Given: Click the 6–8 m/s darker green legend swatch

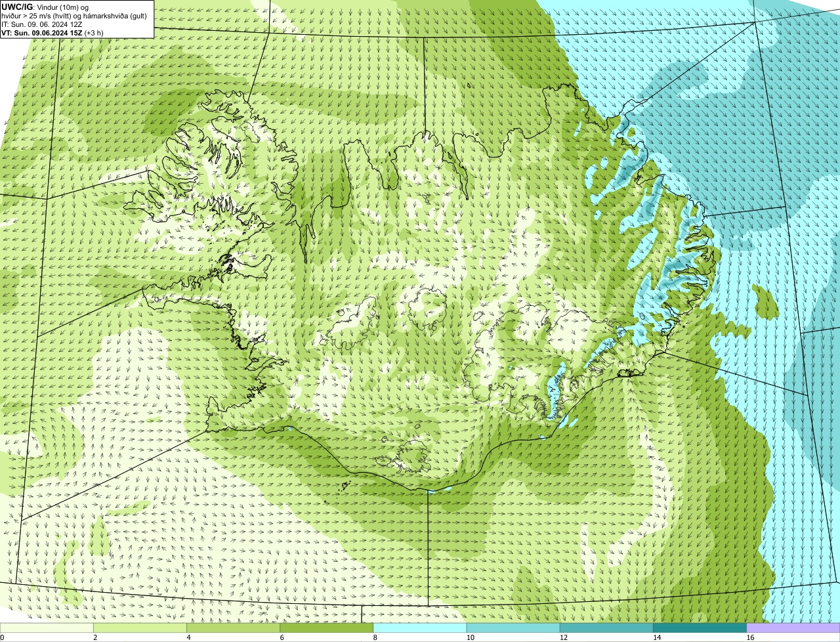Looking at the screenshot, I should pyautogui.click(x=326, y=628).
